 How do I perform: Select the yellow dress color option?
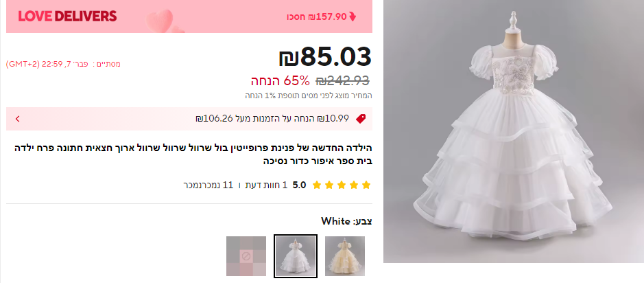click(345, 256)
